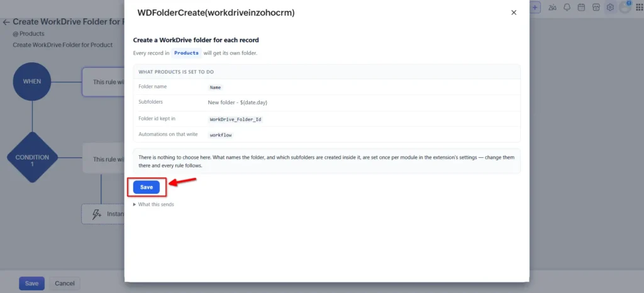Expand the "What this sends" disclosure

click(x=153, y=204)
